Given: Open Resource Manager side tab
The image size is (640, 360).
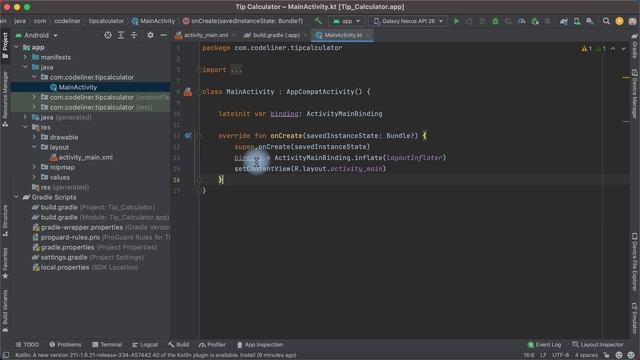Looking at the screenshot, I should click(5, 99).
